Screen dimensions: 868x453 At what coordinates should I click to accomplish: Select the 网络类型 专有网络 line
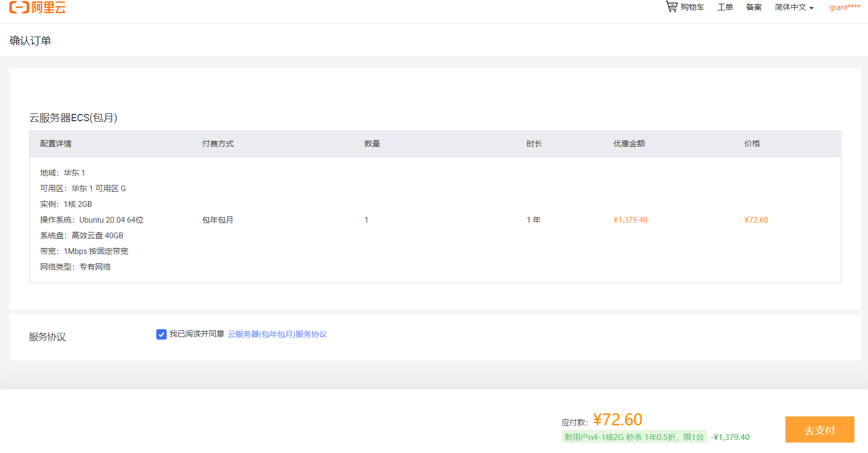click(76, 267)
